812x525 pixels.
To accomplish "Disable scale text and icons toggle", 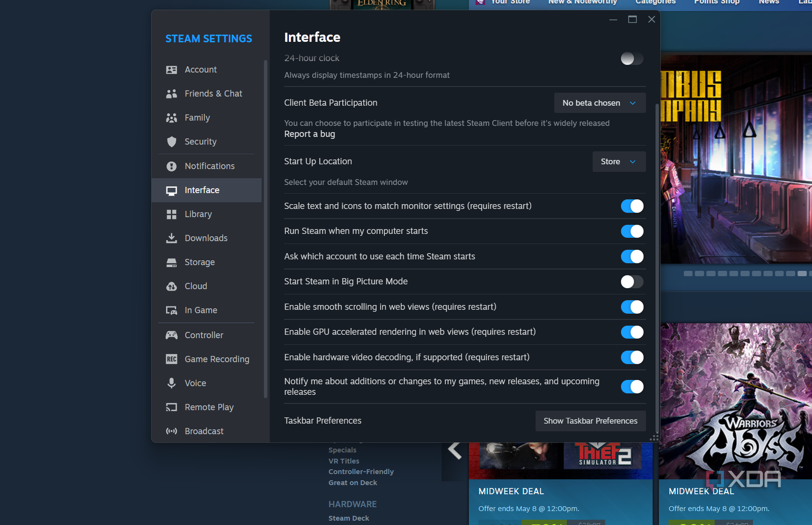I will point(632,206).
